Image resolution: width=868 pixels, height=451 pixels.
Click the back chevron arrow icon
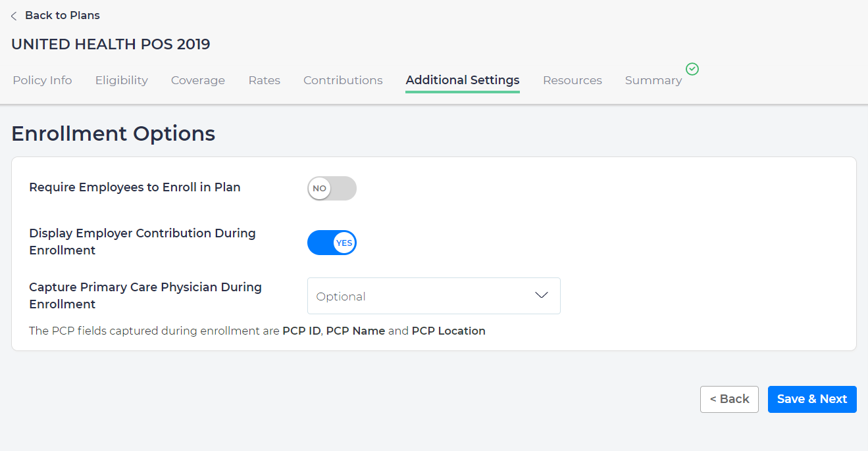(x=14, y=16)
